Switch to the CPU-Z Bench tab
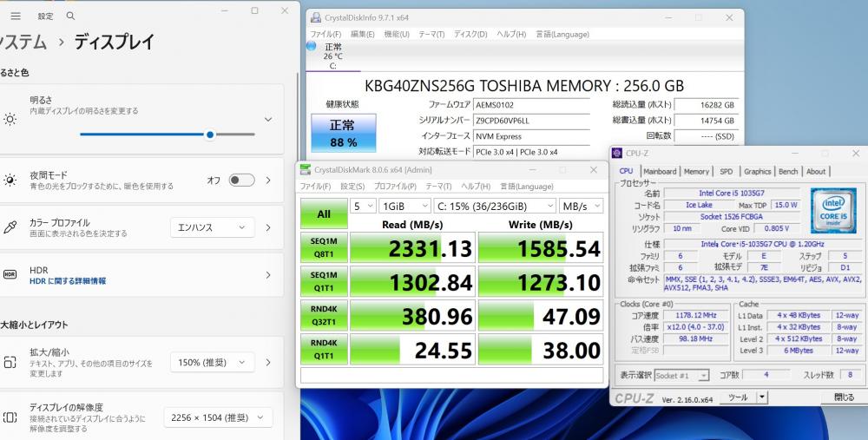 click(788, 172)
